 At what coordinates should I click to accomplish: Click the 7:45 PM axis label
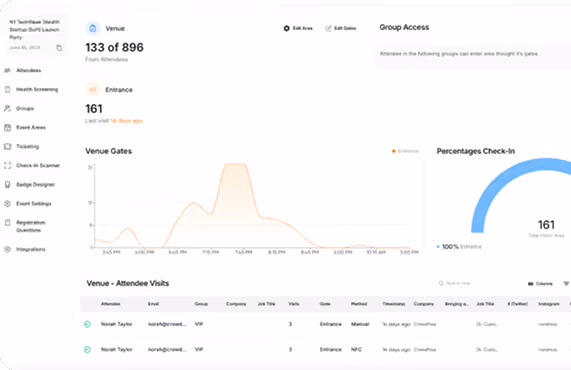[x=244, y=252]
